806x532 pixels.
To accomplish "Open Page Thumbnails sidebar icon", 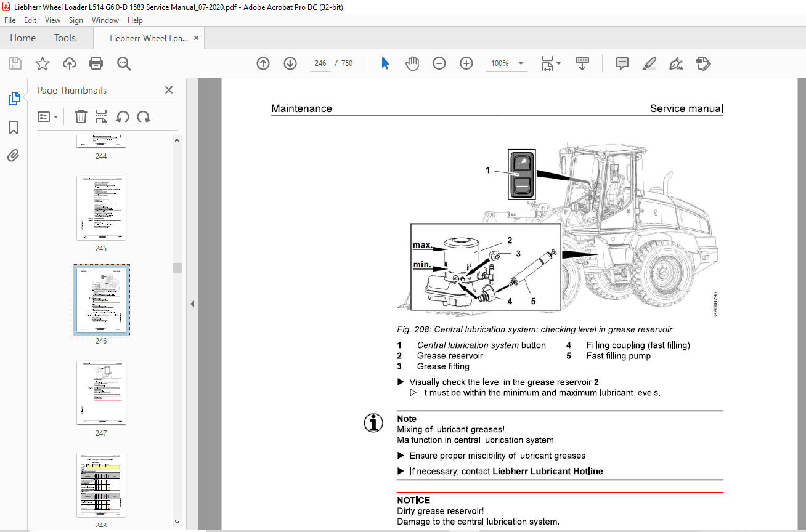I will [14, 99].
